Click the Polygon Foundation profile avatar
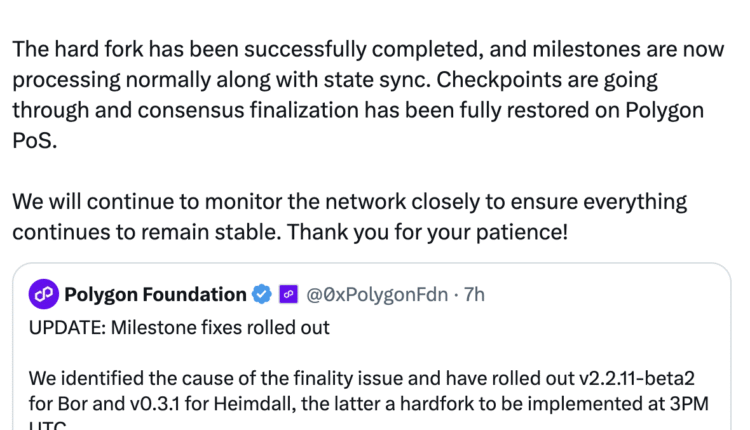Image resolution: width=750 pixels, height=430 pixels. pos(41,295)
